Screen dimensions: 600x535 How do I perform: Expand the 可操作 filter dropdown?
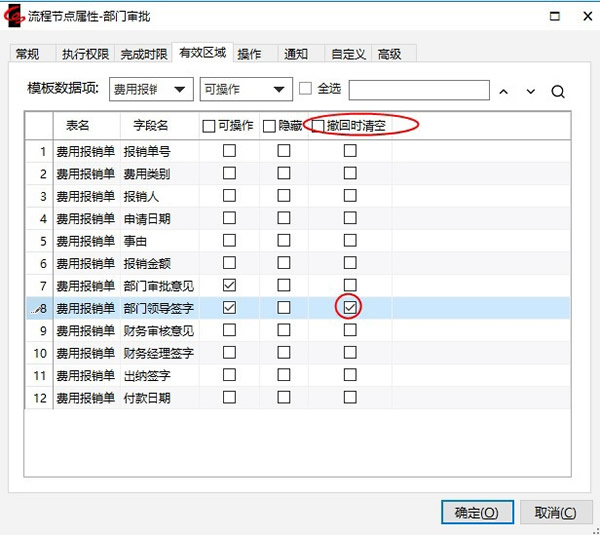click(246, 89)
